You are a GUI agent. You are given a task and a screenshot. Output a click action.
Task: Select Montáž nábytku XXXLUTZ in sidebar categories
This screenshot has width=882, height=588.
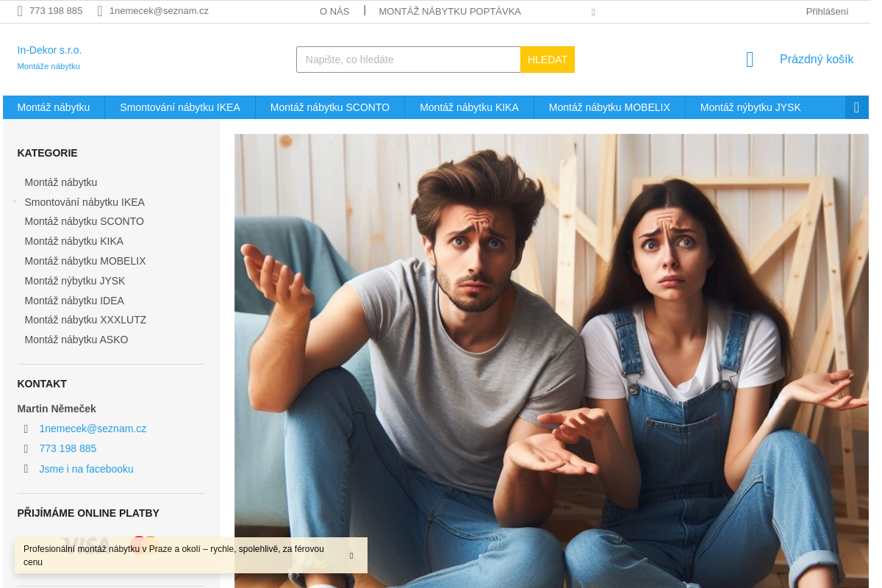[85, 320]
